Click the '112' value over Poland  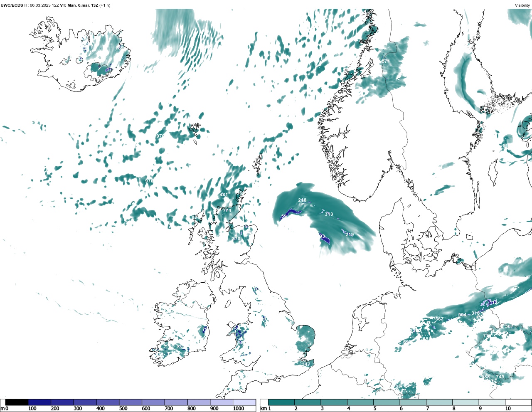[493, 303]
